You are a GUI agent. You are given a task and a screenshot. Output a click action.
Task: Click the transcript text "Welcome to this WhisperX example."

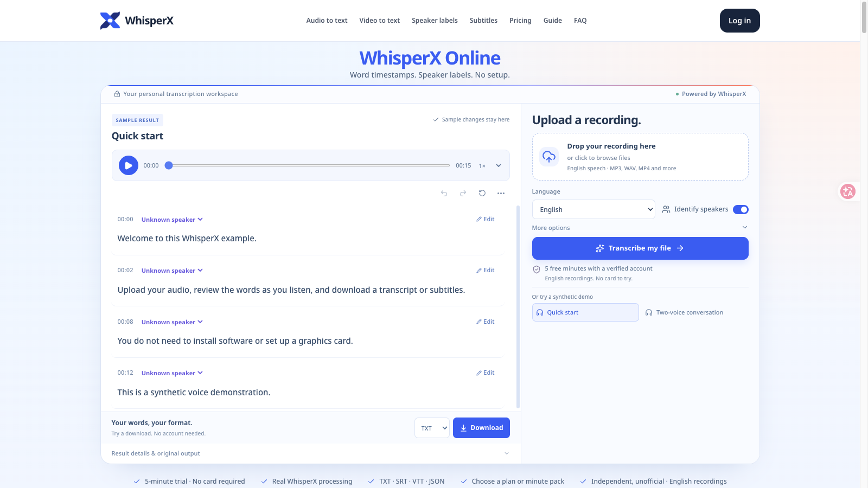(x=187, y=239)
